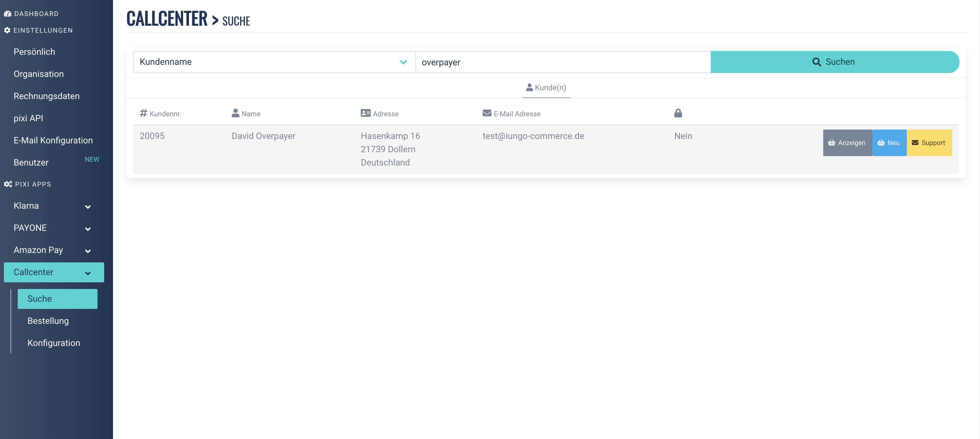Click email test@iungo-commerce.de
Viewport: 980px width, 439px height.
pos(533,136)
